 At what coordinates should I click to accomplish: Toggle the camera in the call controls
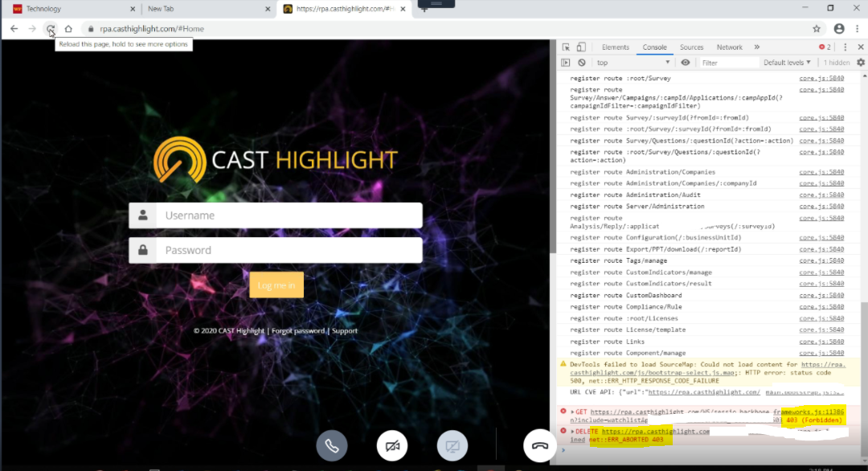(x=392, y=445)
